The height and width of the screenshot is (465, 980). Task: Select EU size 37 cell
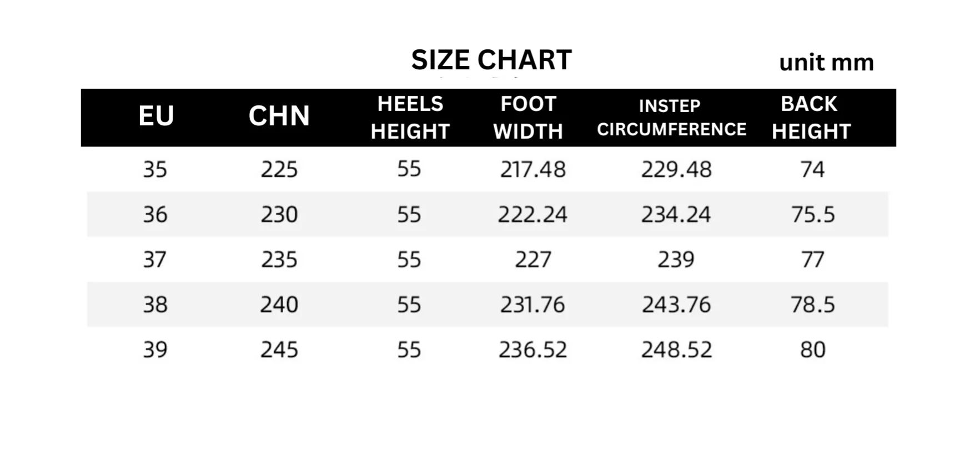point(155,260)
